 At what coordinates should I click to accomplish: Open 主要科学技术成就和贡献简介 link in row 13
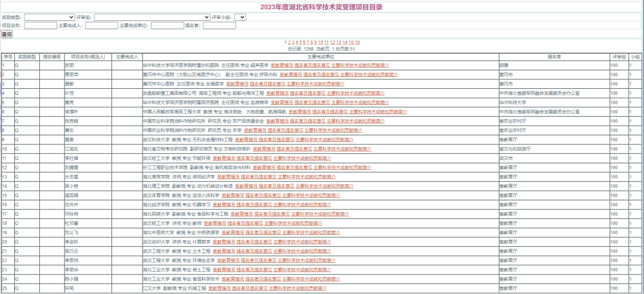307,177
